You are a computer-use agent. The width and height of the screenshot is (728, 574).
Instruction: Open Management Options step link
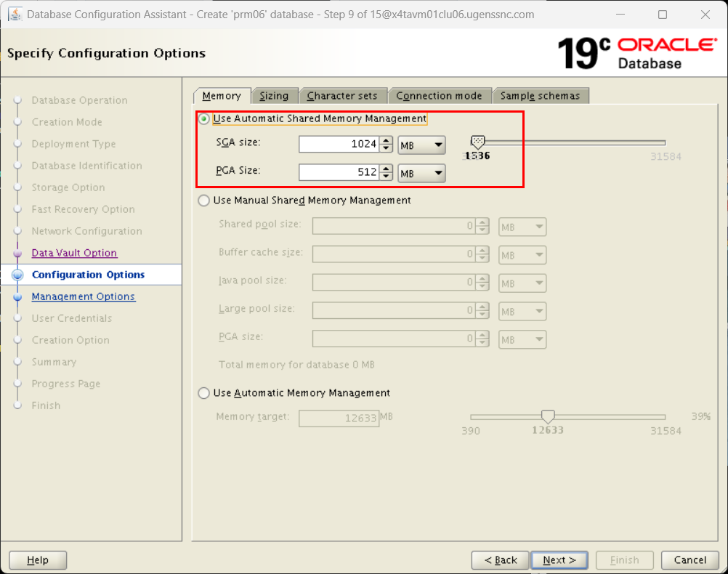84,296
